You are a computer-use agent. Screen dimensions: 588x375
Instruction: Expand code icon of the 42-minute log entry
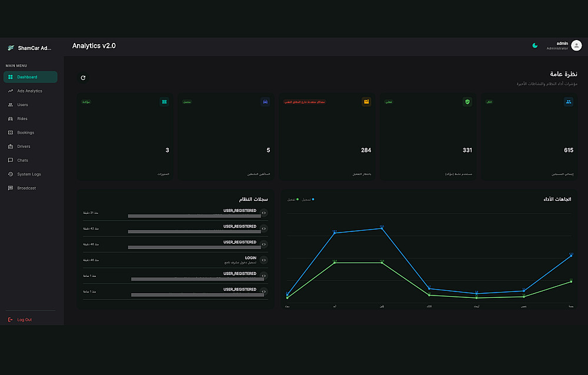pos(264,228)
